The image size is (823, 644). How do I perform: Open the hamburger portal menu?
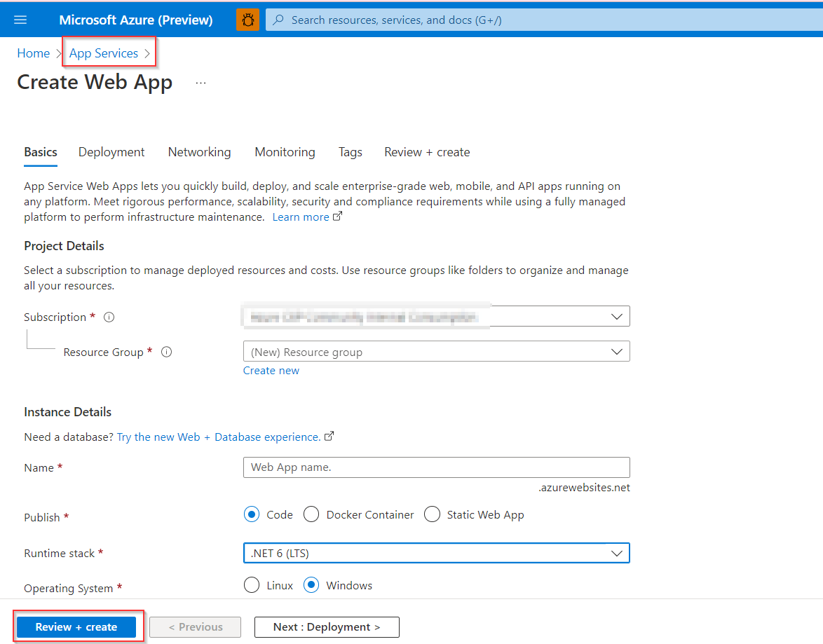pyautogui.click(x=20, y=20)
